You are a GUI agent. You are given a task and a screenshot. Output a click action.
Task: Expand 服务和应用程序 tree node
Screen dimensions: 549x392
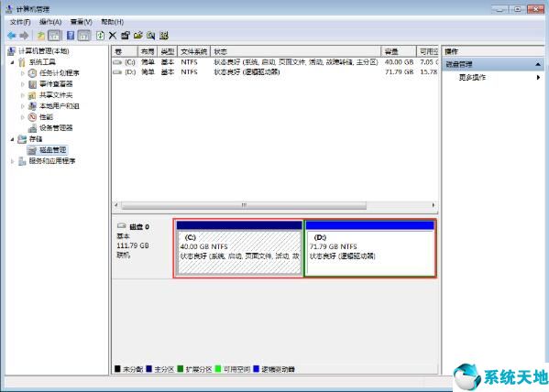pyautogui.click(x=13, y=161)
